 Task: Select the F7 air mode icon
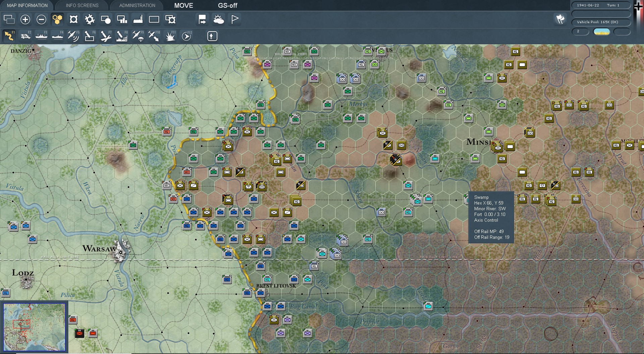pyautogui.click(x=106, y=36)
